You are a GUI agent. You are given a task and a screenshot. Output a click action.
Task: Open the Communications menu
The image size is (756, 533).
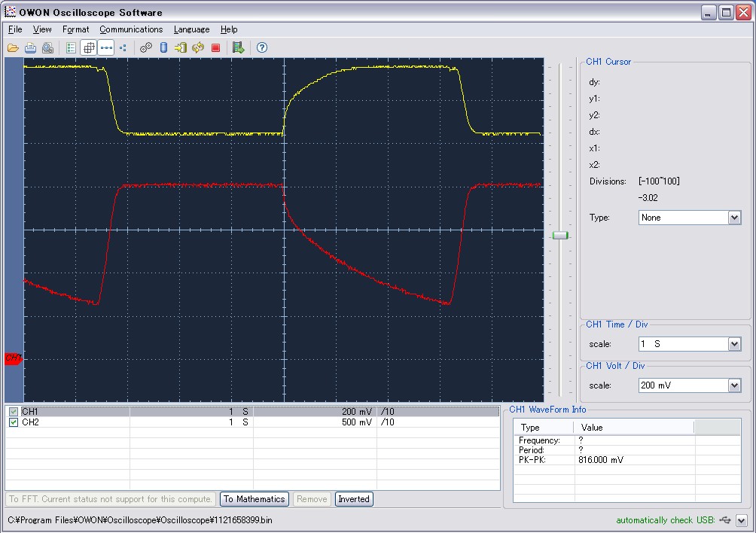click(x=131, y=29)
